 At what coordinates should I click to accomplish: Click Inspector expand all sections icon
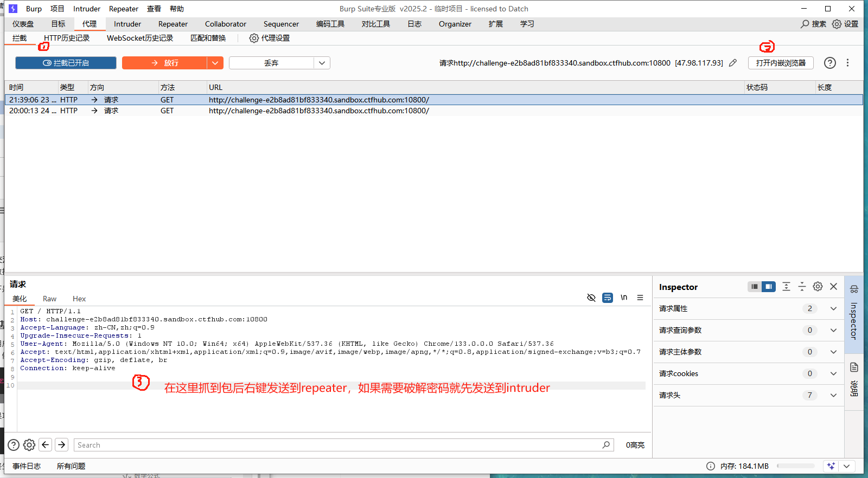(x=786, y=287)
